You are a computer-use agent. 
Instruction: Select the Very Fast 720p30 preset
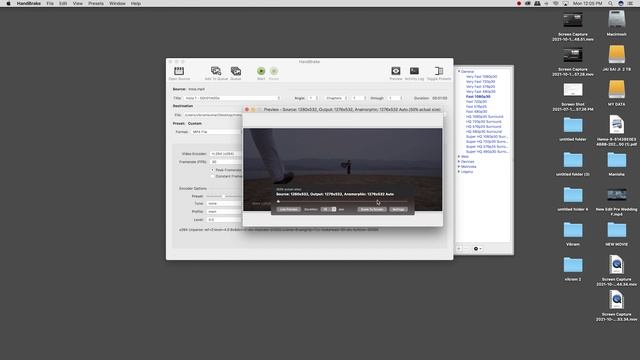[x=480, y=82]
